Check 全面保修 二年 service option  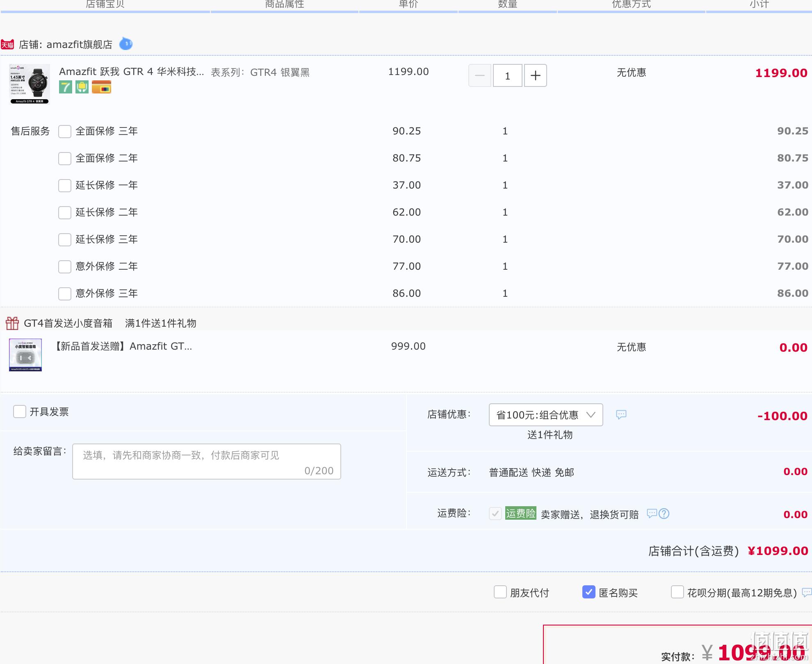[x=65, y=159]
